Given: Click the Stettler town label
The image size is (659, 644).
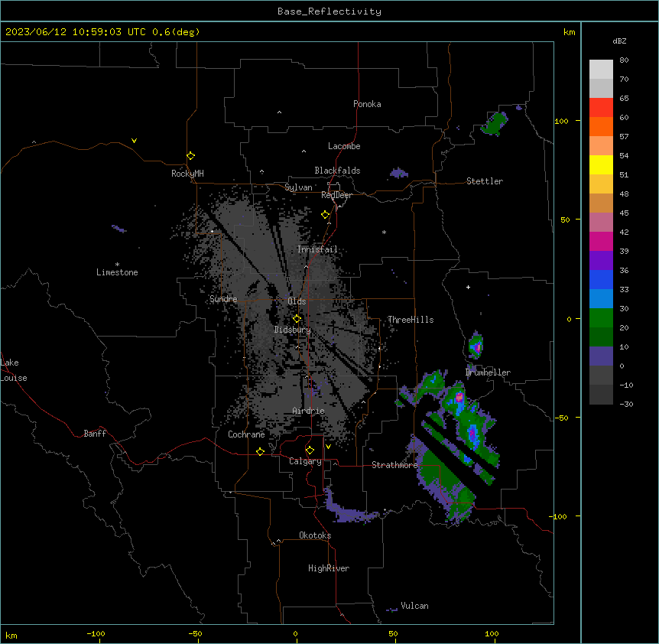Looking at the screenshot, I should coord(485,181).
